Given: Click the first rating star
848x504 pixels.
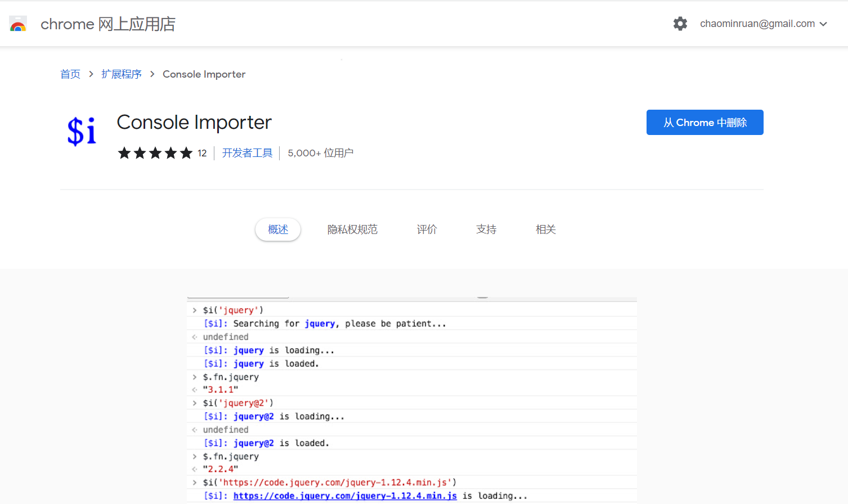Looking at the screenshot, I should click(x=124, y=152).
